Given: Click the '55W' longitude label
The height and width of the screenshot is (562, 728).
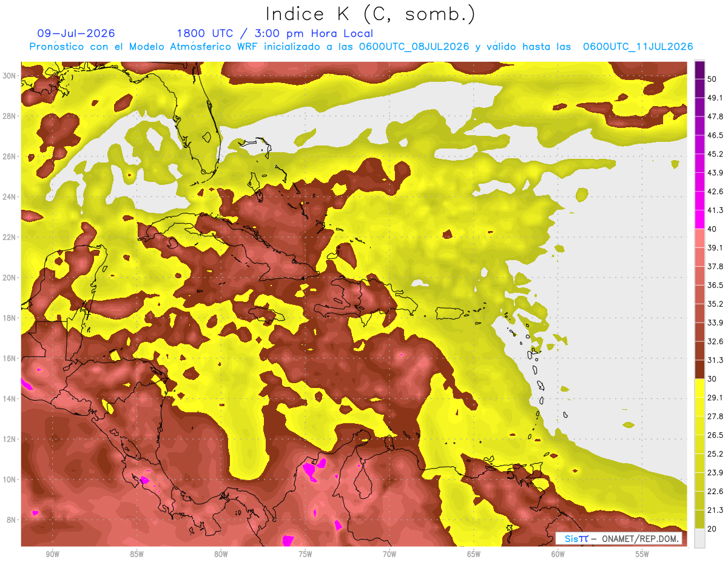Looking at the screenshot, I should point(642,555).
